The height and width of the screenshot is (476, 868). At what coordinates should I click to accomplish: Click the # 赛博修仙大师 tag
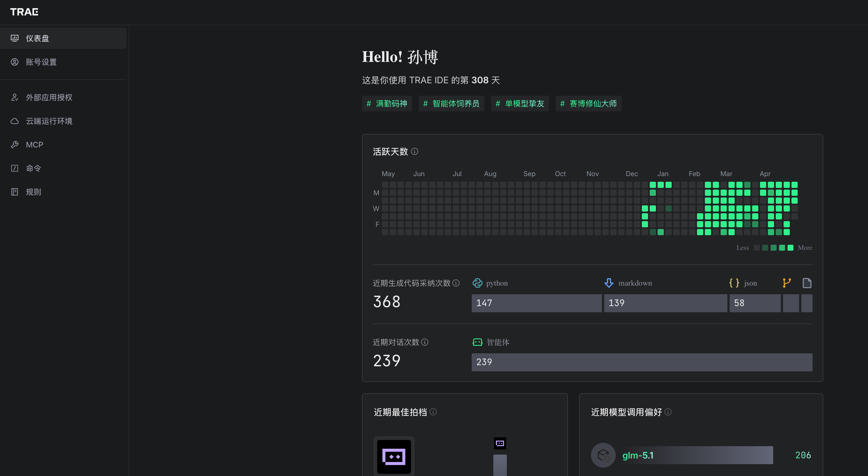pyautogui.click(x=588, y=104)
